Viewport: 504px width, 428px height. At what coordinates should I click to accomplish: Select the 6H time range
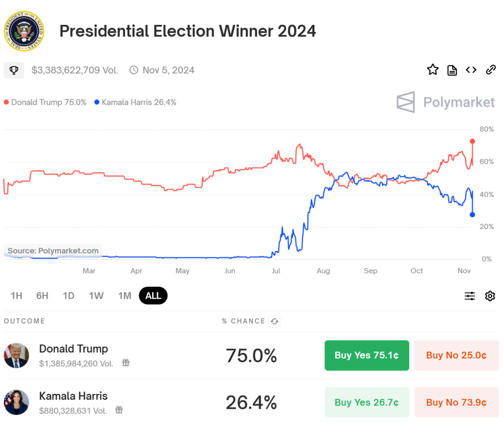click(x=42, y=296)
